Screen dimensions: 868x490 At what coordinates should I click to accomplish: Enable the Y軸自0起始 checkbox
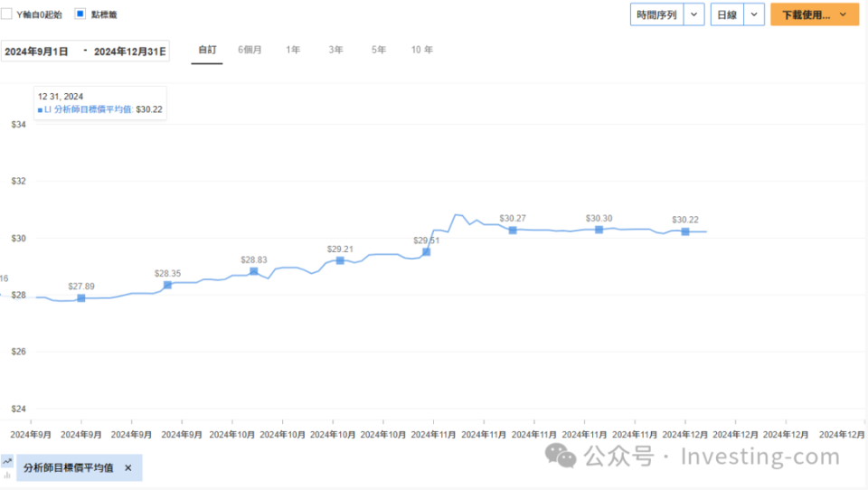click(x=6, y=14)
